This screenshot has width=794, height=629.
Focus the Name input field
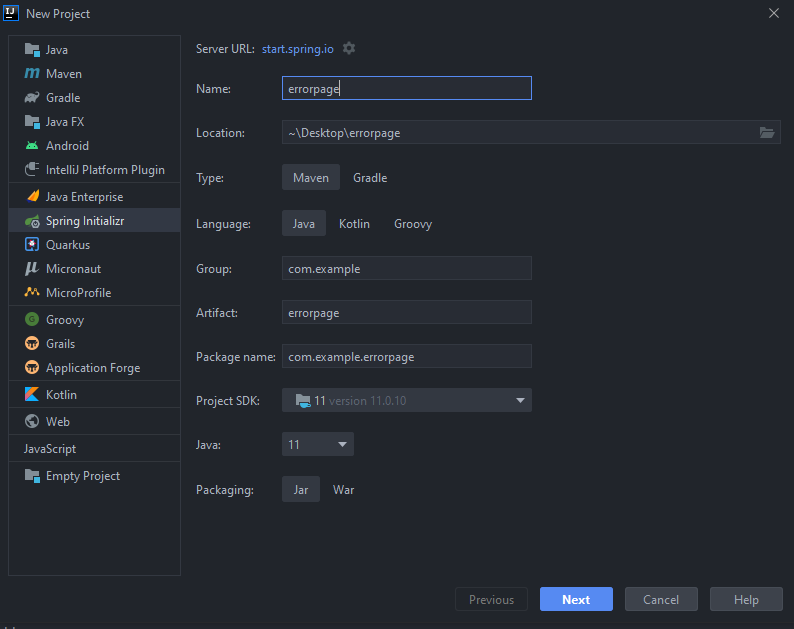click(407, 88)
